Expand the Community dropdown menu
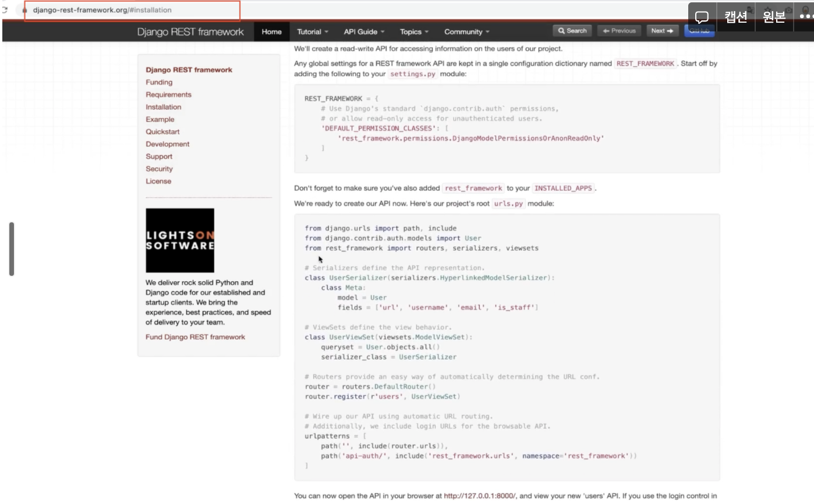This screenshot has width=814, height=504. click(466, 31)
